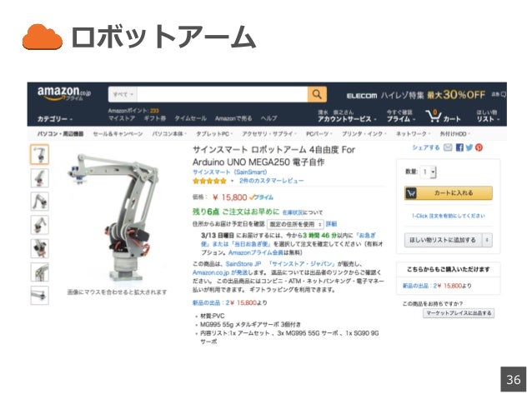532x399 pixels.
Task: Click the マーケットプレイスに出品する button
Action: point(459,313)
